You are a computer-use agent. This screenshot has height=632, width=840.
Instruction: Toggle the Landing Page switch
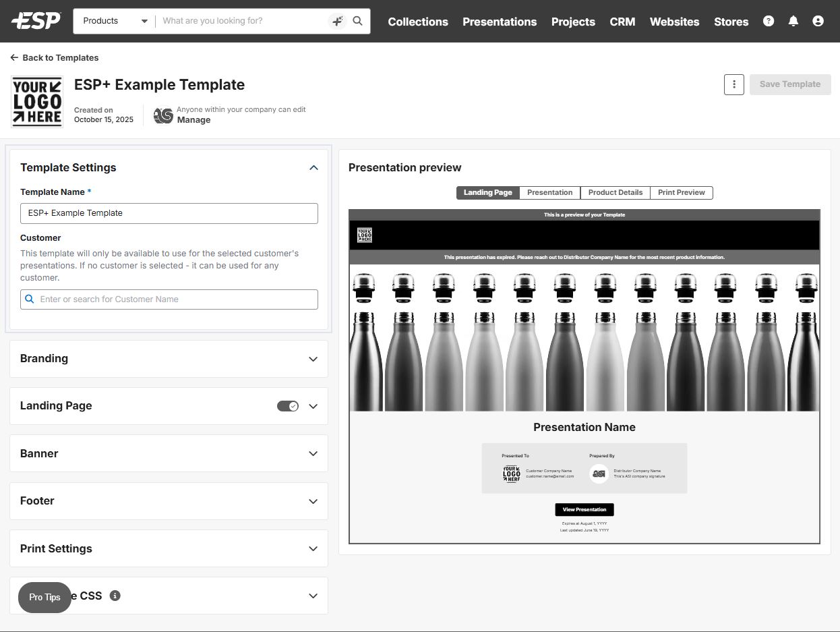(288, 406)
